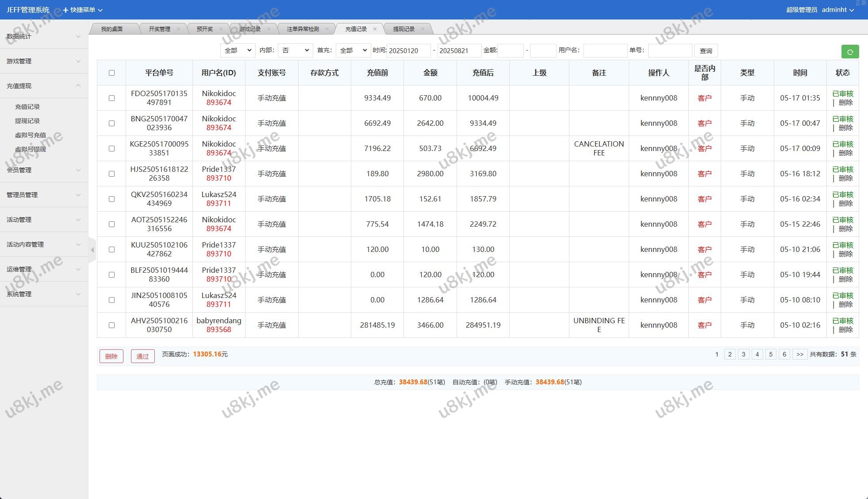
Task: Close the 充值记录 tab with its X
Action: (375, 29)
